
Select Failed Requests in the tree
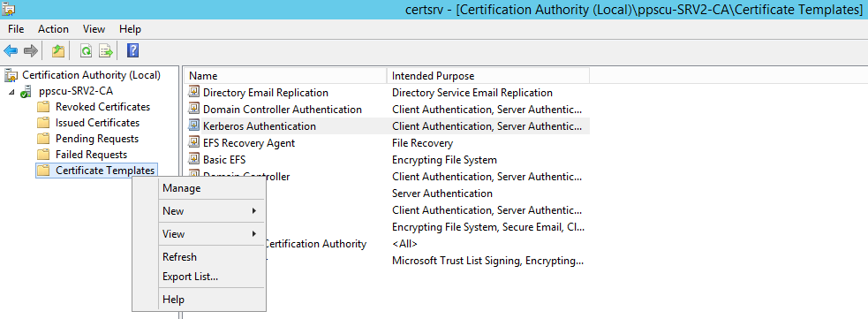[x=91, y=155]
